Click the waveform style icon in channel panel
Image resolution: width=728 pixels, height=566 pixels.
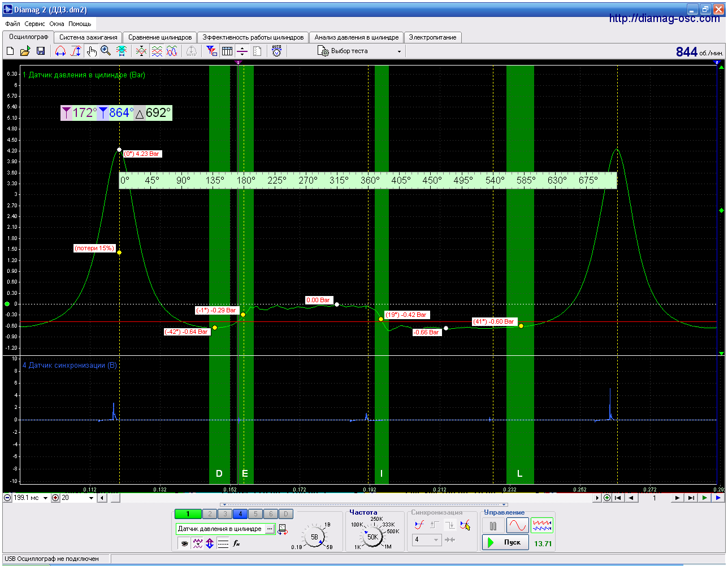tap(197, 543)
